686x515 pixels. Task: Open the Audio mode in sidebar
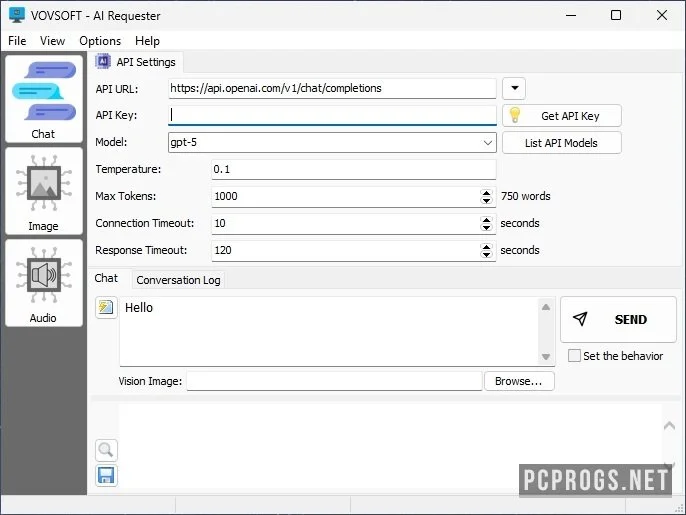tap(44, 283)
